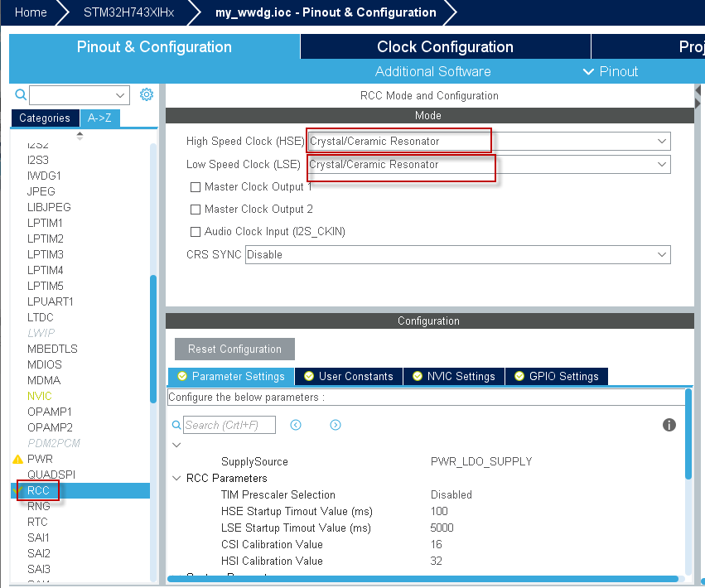Viewport: 705px width, 588px height.
Task: Select RCC in the peripheral list
Action: tap(38, 490)
